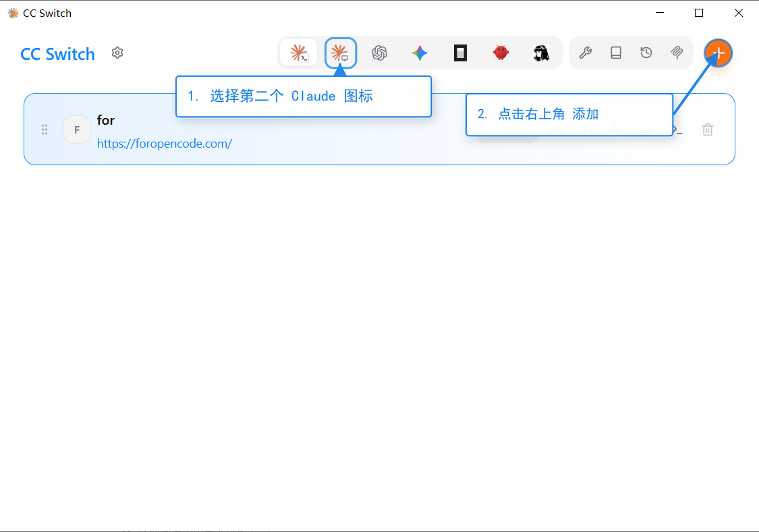
Task: Select the second Claude desktop icon
Action: coord(340,53)
